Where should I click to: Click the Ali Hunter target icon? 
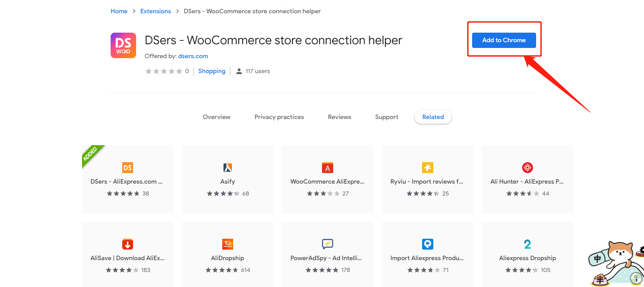[528, 168]
